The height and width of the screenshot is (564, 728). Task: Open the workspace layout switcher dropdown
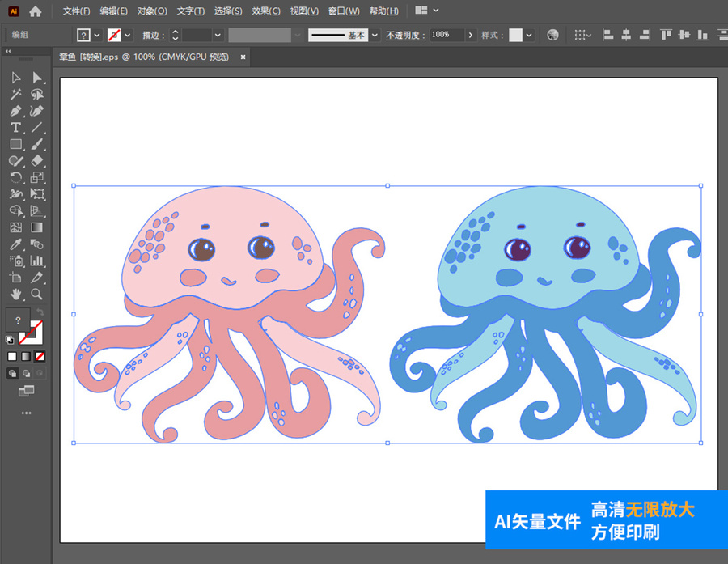coord(426,11)
